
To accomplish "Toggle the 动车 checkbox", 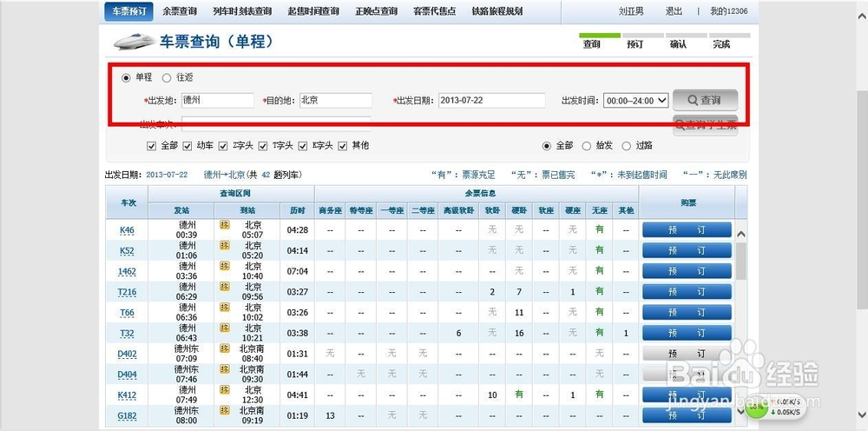I will point(187,146).
